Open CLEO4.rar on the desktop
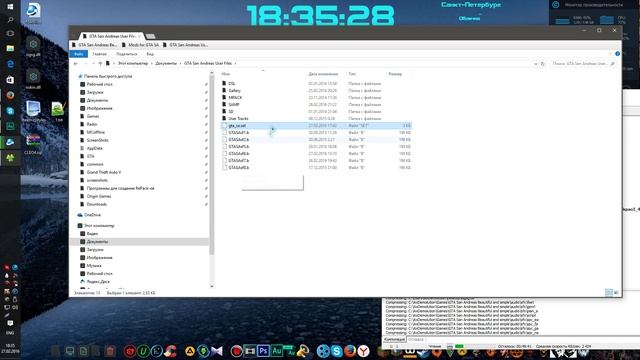640x360 pixels. [x=33, y=144]
